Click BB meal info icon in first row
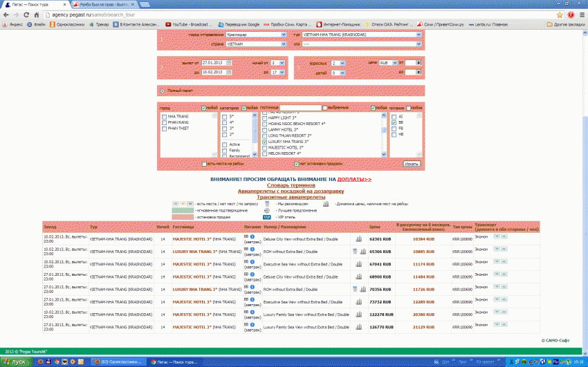This screenshot has height=367, width=588. click(x=252, y=236)
